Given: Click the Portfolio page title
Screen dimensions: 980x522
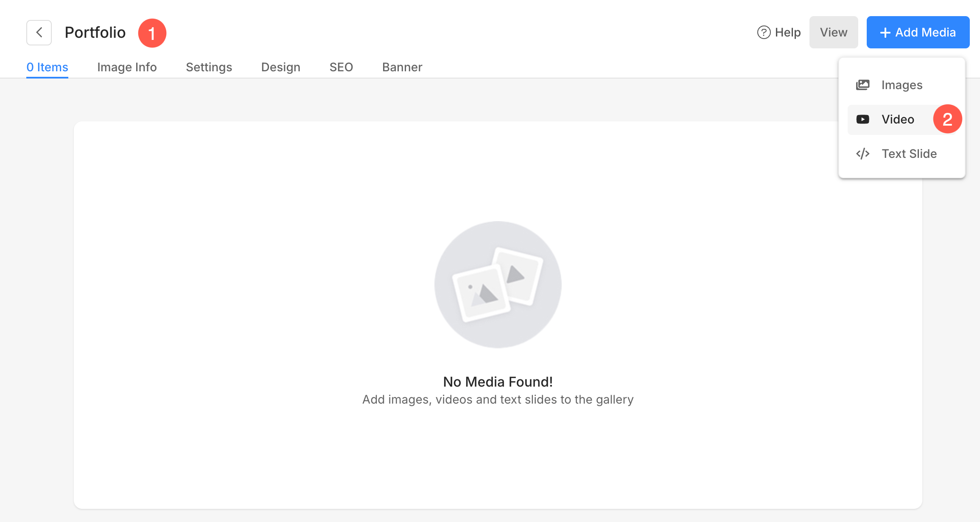Looking at the screenshot, I should (x=95, y=33).
